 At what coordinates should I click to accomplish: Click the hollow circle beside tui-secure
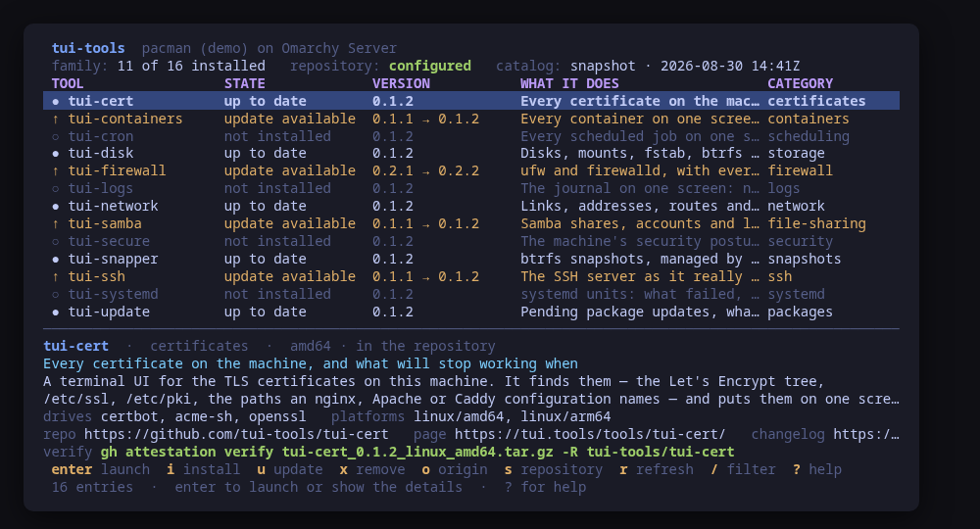[x=56, y=242]
